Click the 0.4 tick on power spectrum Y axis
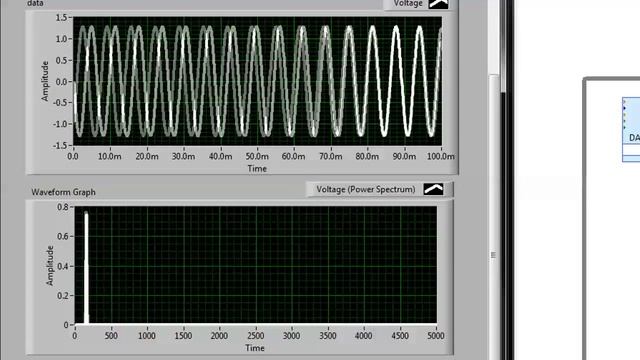 coord(63,266)
